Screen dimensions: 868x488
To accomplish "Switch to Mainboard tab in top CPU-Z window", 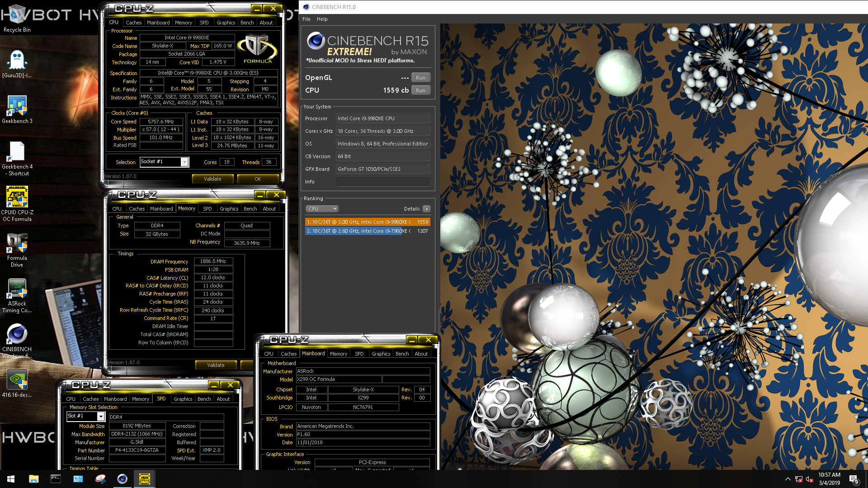I will [x=158, y=23].
